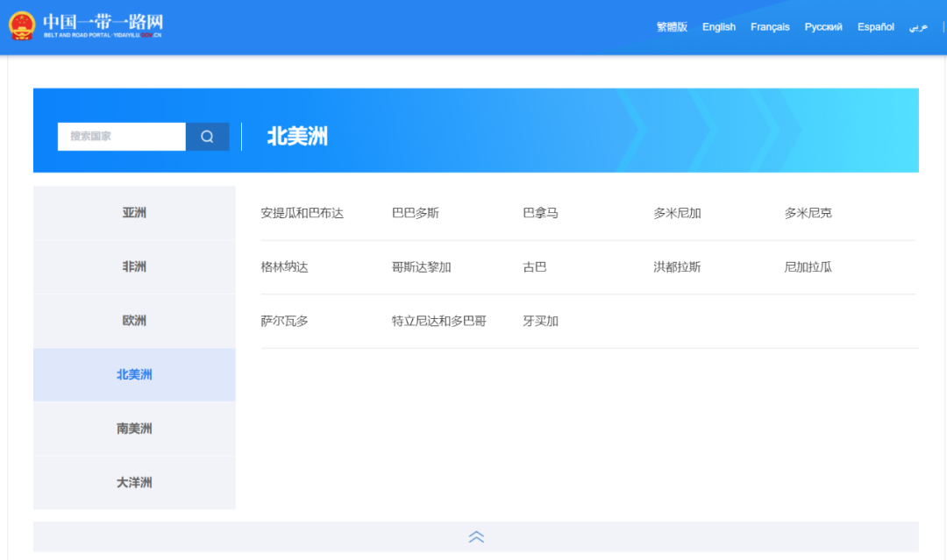Open the Русский language version
Viewport: 947px width, 560px height.
pos(822,26)
